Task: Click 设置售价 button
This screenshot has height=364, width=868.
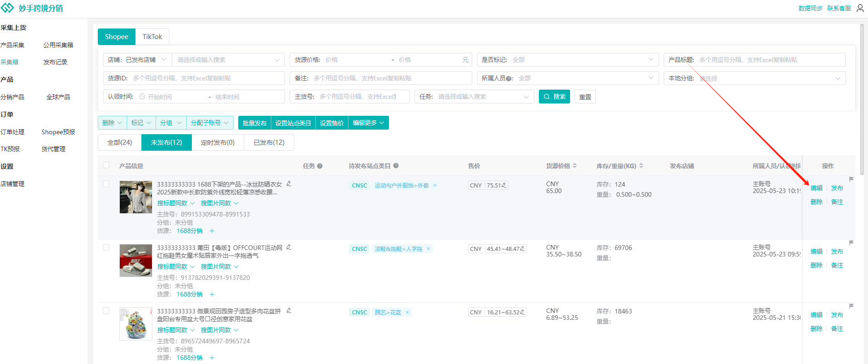Action: pos(332,123)
